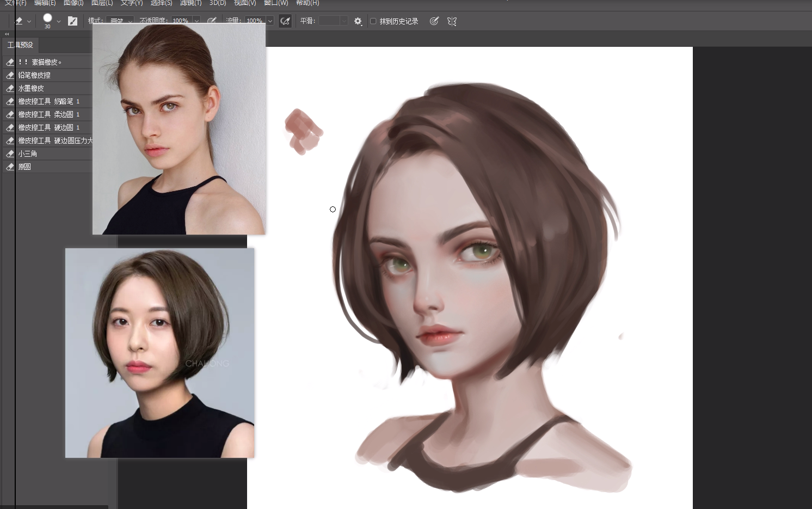Open the 视图(V) menu

[x=245, y=3]
